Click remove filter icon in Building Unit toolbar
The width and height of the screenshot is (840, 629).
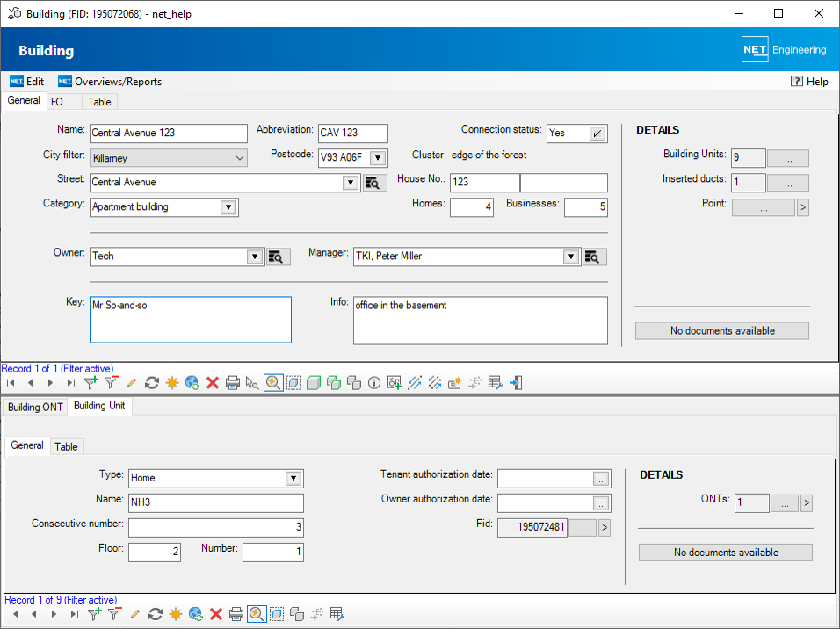112,614
